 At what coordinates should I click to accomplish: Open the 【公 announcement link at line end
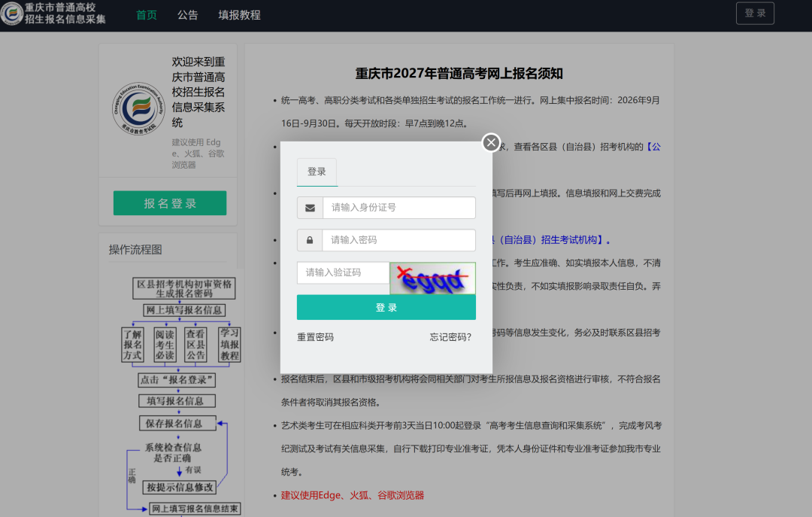(653, 147)
